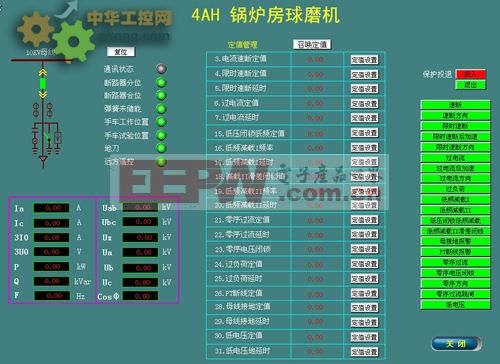Click the 手车工作位置 indicator light
The width and height of the screenshot is (500, 364).
point(161,122)
